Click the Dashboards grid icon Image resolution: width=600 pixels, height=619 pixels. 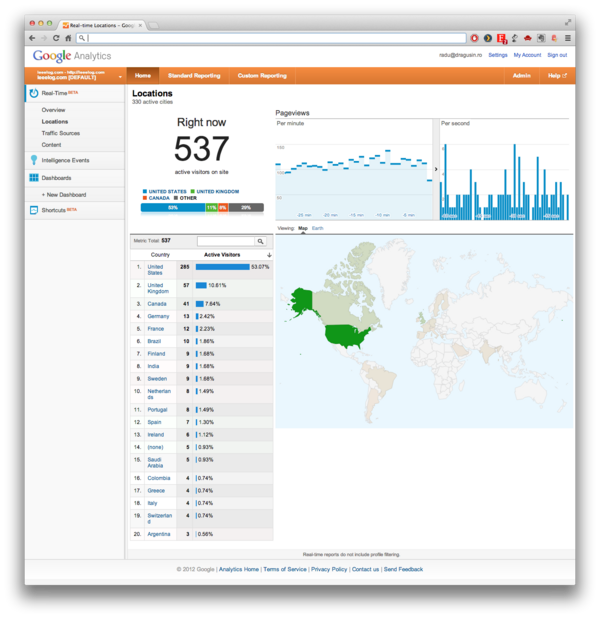coord(34,178)
